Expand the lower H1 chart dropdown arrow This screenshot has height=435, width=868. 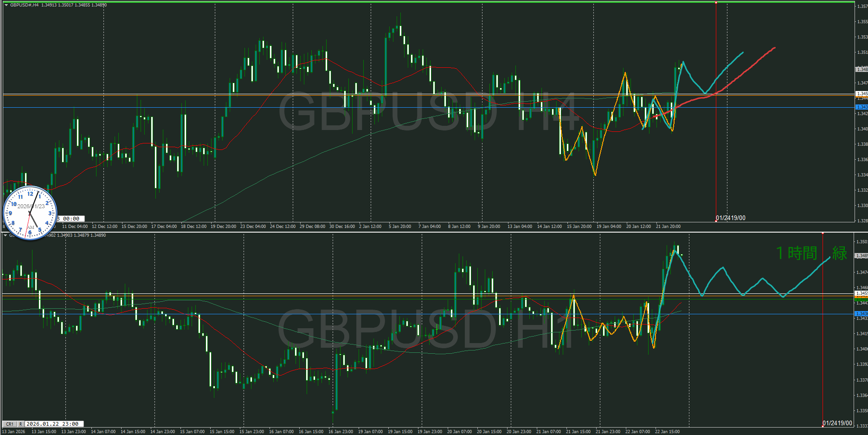[x=6, y=235]
